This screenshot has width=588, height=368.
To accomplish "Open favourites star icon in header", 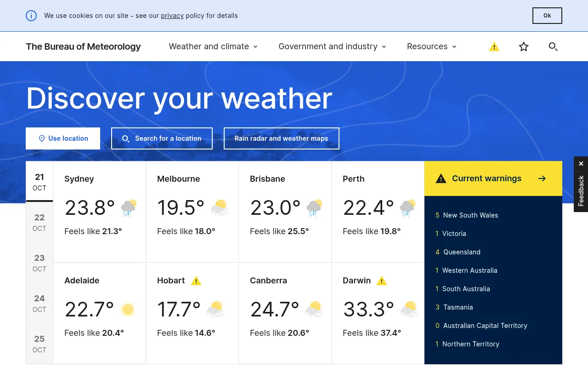I will [x=524, y=46].
